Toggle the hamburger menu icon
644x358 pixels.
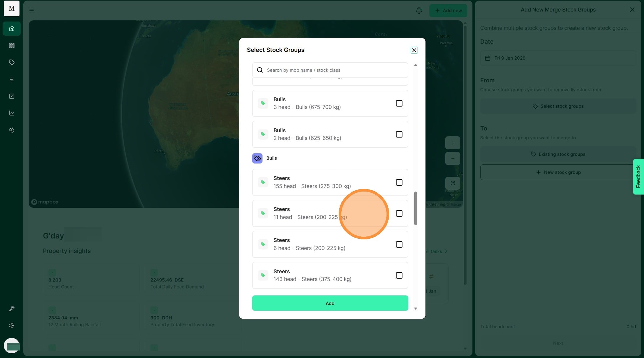[32, 11]
